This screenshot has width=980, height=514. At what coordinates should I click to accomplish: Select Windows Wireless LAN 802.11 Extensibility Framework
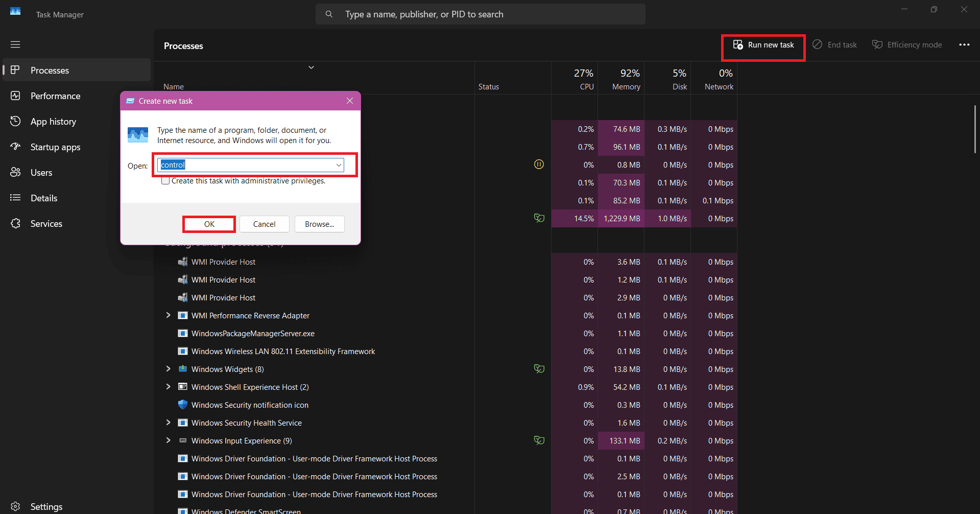click(x=445, y=351)
